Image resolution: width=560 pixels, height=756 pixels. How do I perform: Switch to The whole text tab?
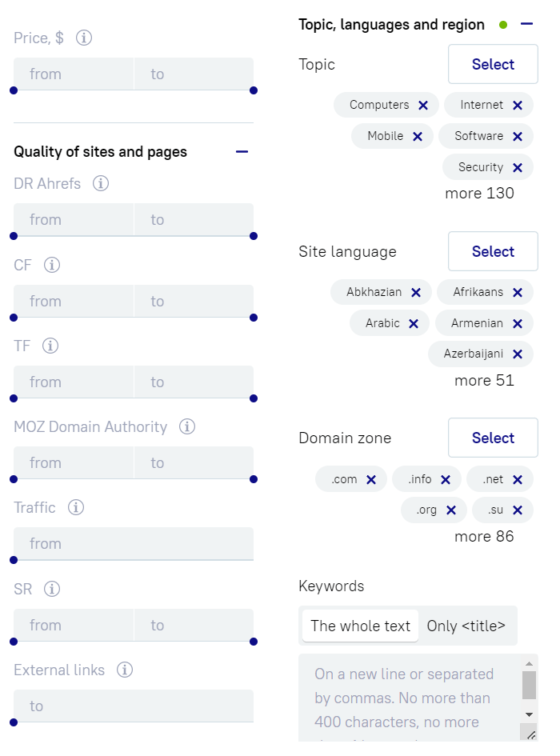pyautogui.click(x=360, y=626)
